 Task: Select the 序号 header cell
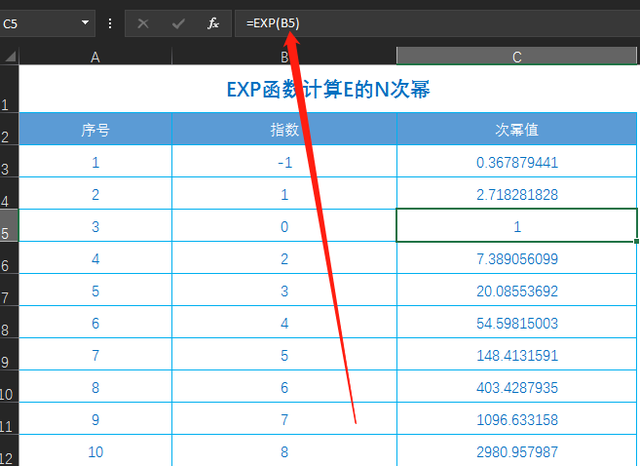pyautogui.click(x=96, y=129)
